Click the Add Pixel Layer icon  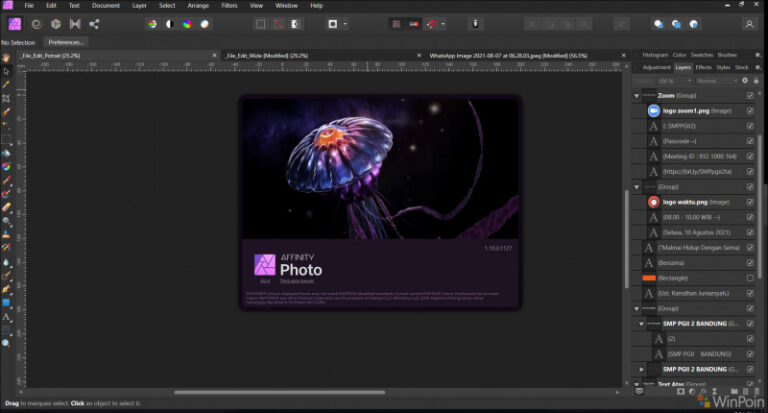(746, 391)
